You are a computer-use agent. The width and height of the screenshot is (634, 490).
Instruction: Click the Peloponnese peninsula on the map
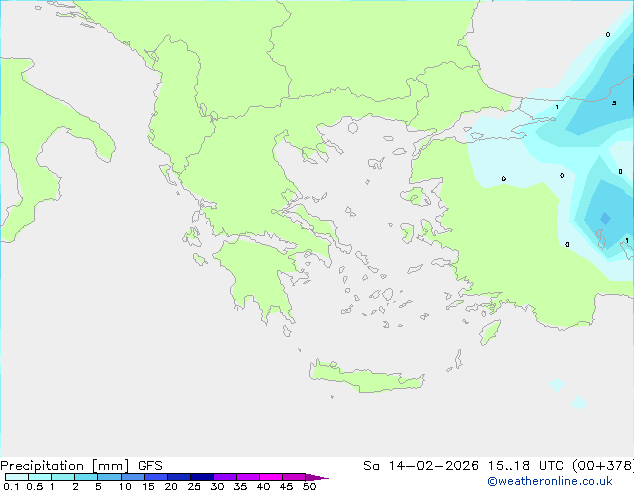point(259,277)
